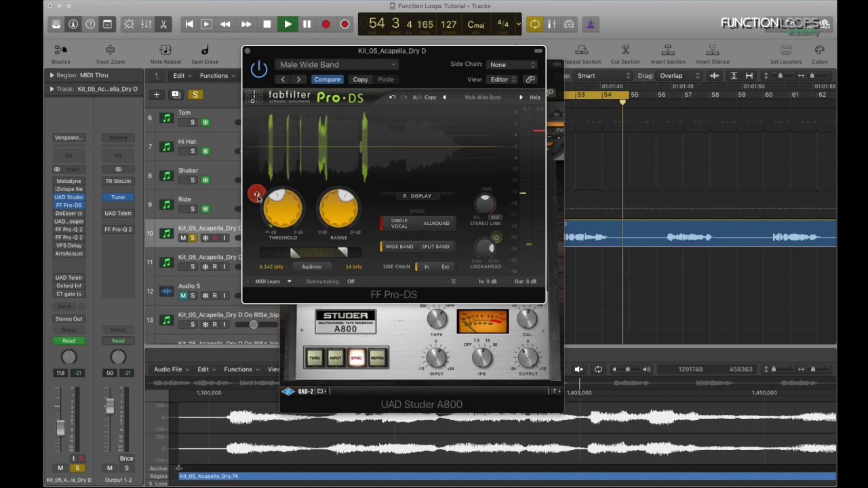This screenshot has width=868, height=488.
Task: Solo the Ride track
Action: click(x=193, y=209)
